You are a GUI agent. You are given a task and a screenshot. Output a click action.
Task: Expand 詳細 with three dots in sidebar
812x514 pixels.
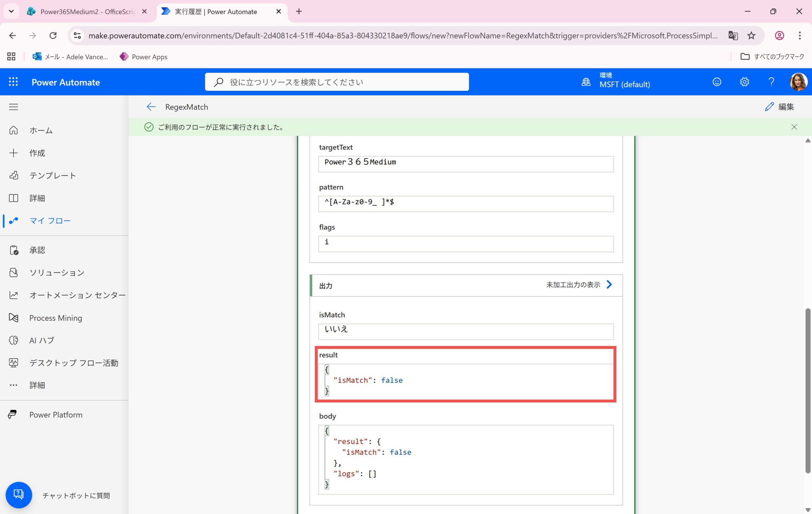[14, 385]
